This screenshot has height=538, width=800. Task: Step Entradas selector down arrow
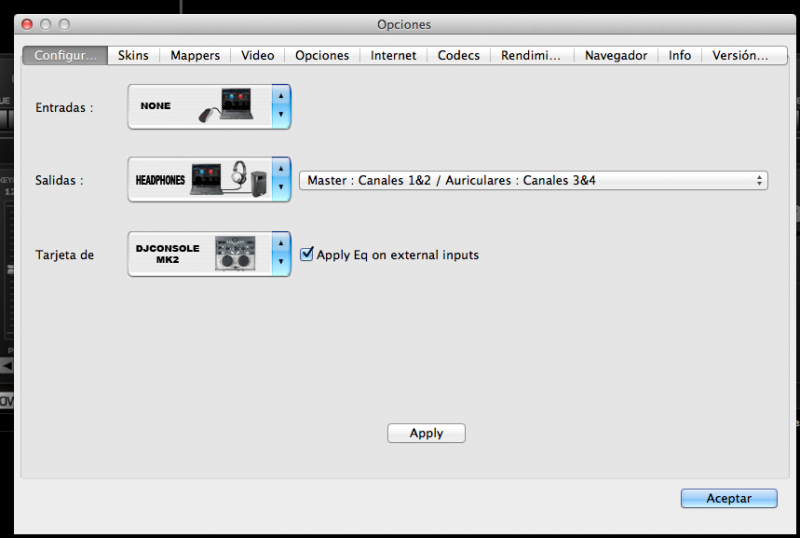click(281, 115)
